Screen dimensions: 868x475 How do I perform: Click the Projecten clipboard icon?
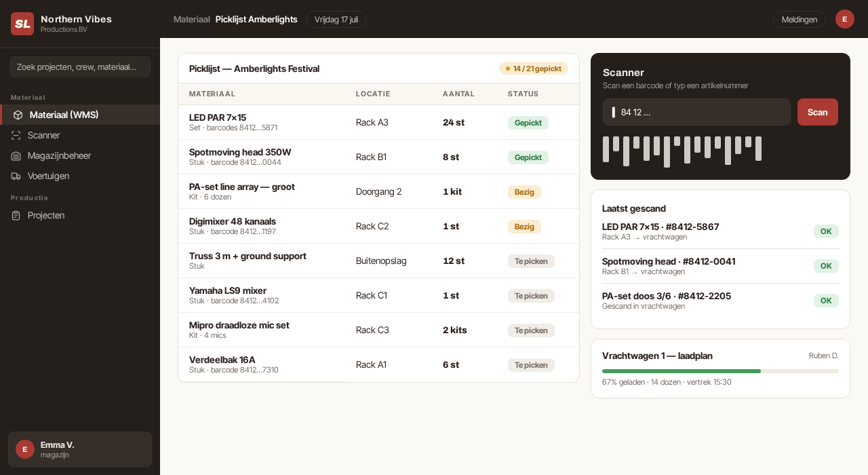pos(16,215)
